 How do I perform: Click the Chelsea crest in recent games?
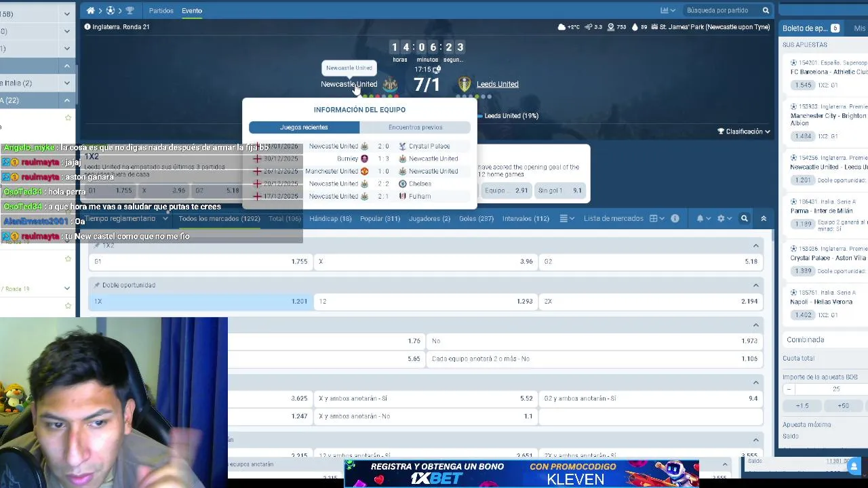coord(402,184)
